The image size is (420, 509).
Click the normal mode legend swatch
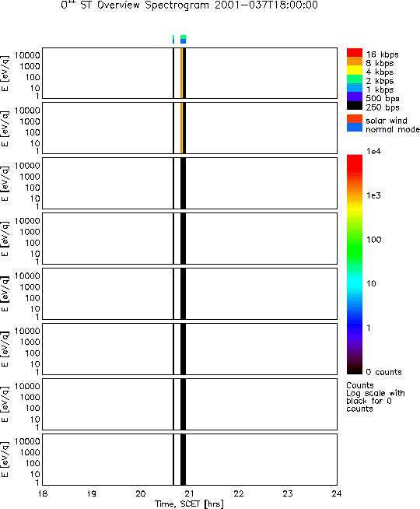coord(355,128)
